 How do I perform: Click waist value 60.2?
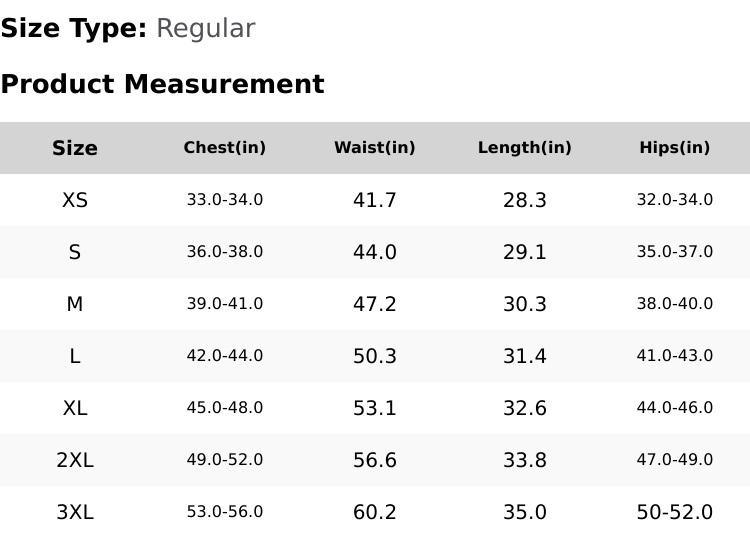pos(375,512)
